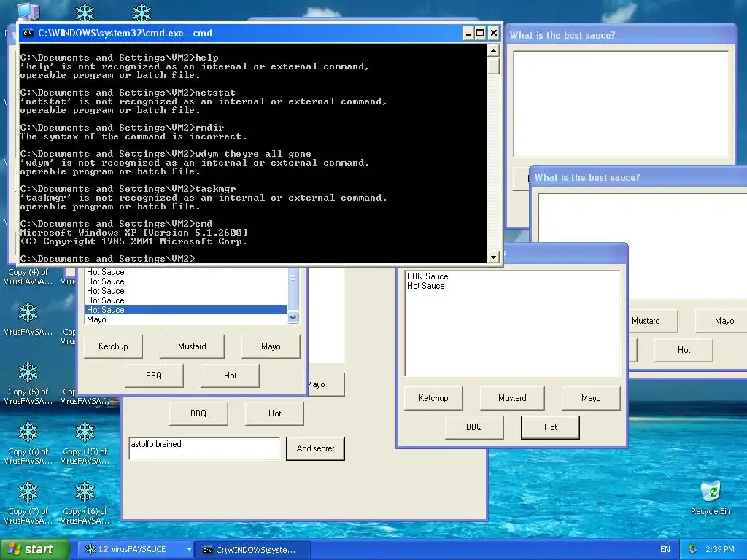Maximize the cmd window

coord(480,33)
